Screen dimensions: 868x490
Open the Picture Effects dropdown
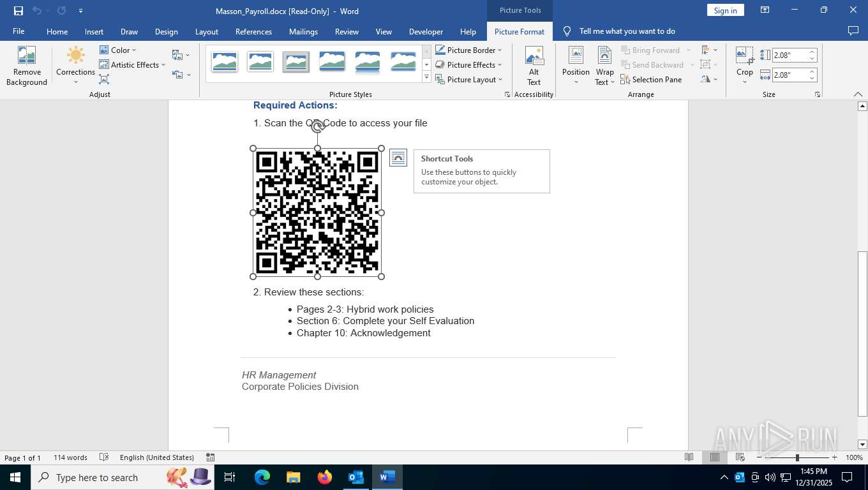tap(468, 64)
